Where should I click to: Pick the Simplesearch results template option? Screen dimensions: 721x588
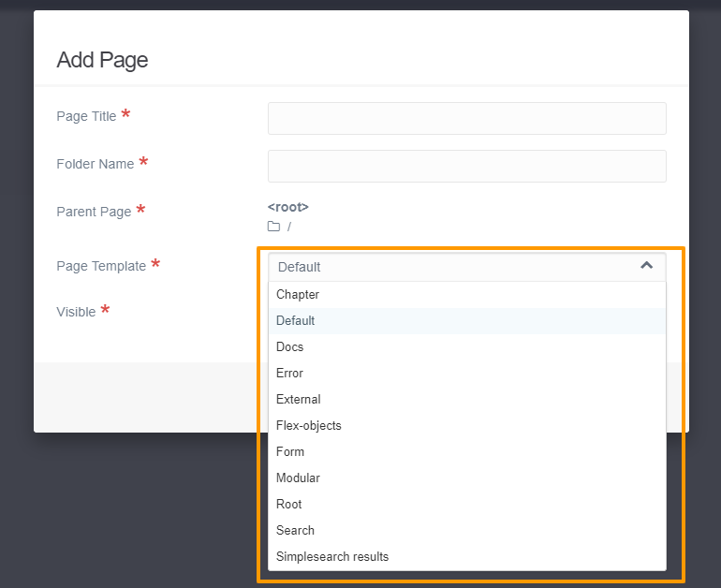tap(466, 557)
